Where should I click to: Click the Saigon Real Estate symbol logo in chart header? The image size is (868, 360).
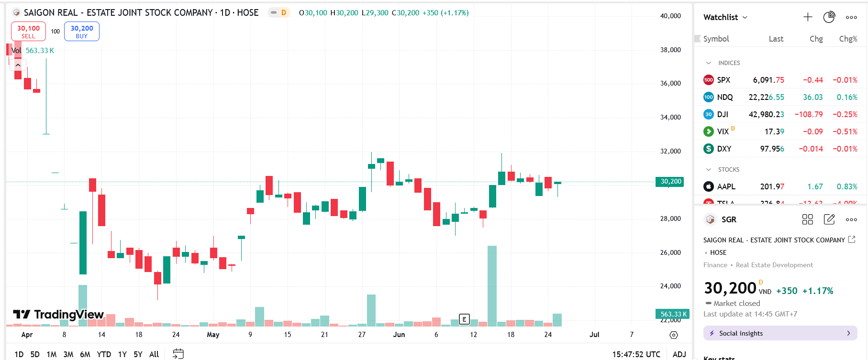[16, 12]
